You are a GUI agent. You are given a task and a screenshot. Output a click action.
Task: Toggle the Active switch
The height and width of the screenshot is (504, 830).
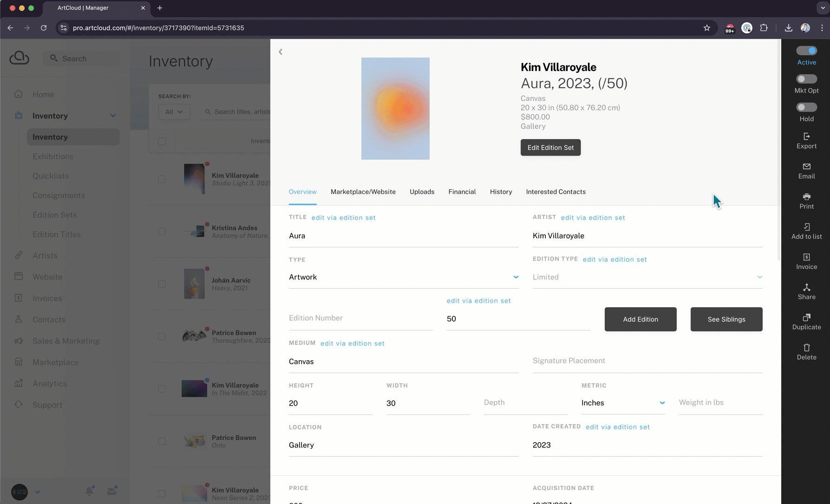click(x=807, y=51)
